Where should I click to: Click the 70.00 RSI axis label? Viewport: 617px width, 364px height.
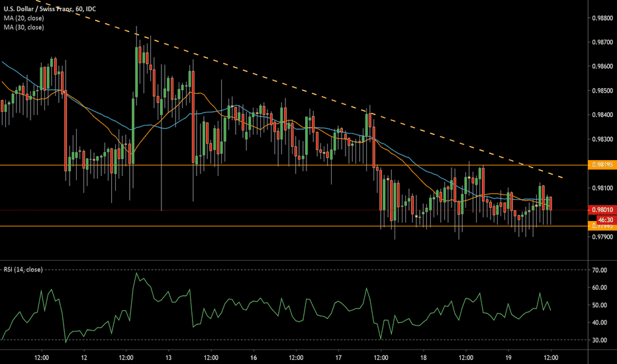pos(600,270)
